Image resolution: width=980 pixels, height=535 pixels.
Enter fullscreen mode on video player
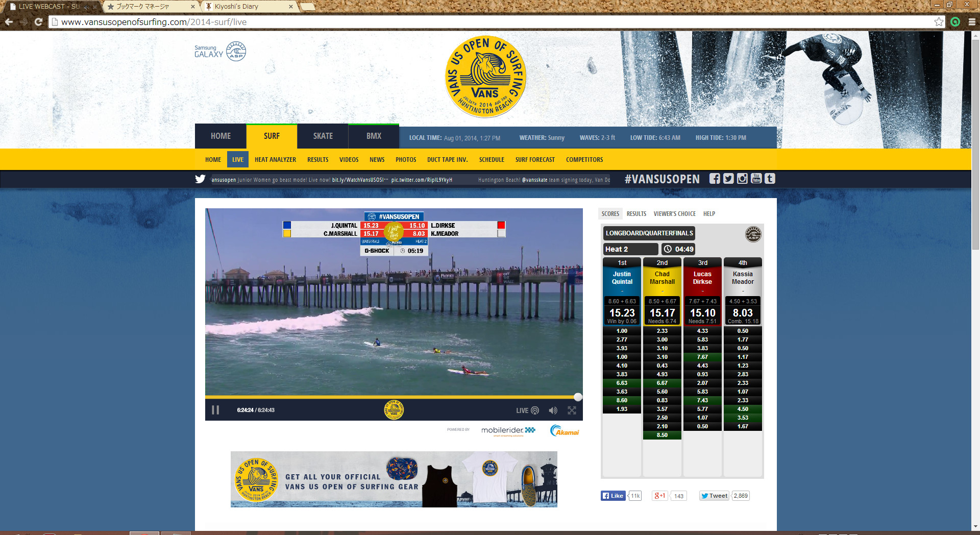(572, 410)
